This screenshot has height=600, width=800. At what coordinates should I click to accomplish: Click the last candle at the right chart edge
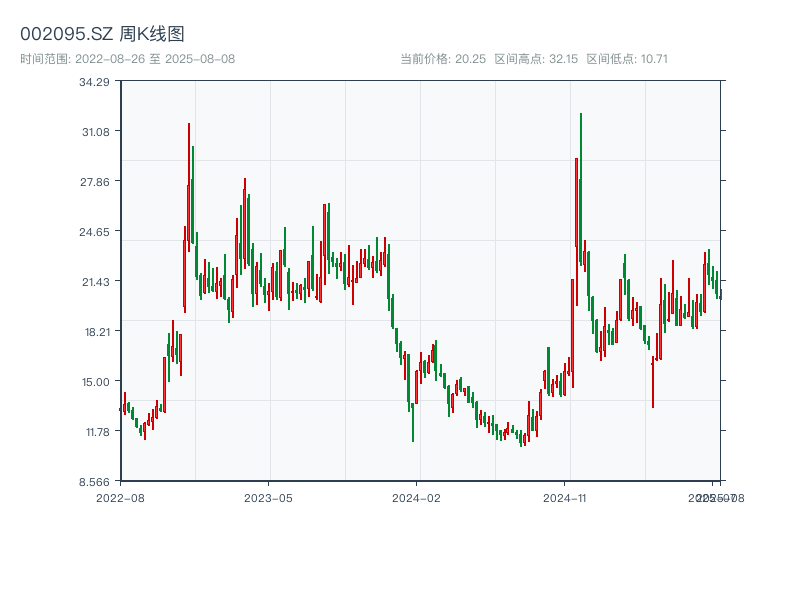pyautogui.click(x=720, y=294)
